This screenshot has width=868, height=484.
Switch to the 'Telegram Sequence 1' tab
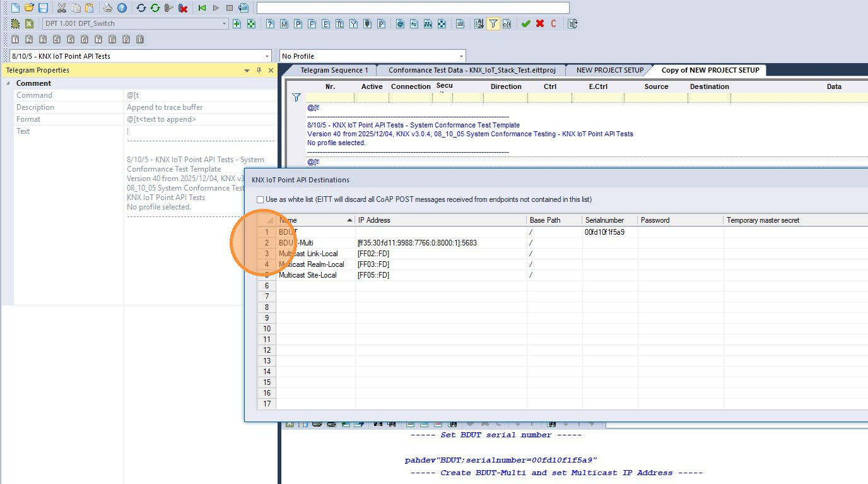tap(334, 70)
